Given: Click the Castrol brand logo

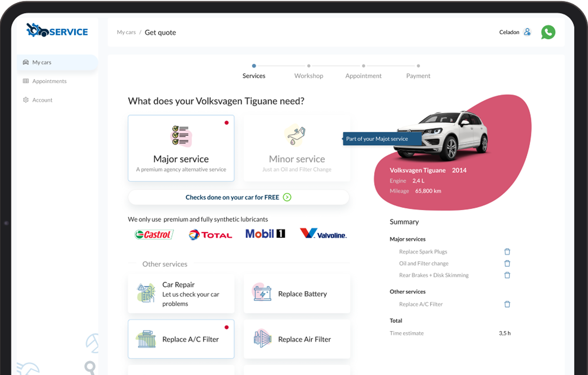Looking at the screenshot, I should [x=154, y=234].
